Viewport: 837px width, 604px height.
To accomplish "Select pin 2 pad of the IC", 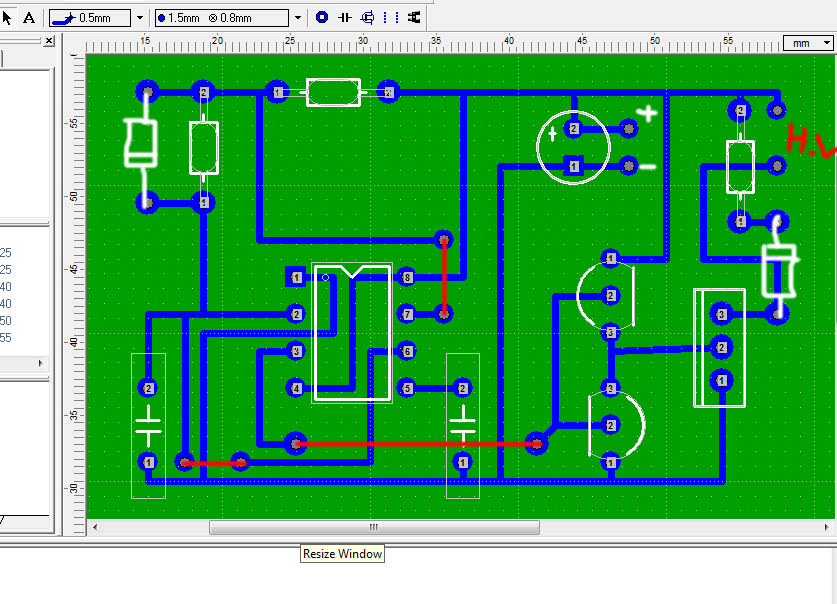I will pyautogui.click(x=296, y=314).
